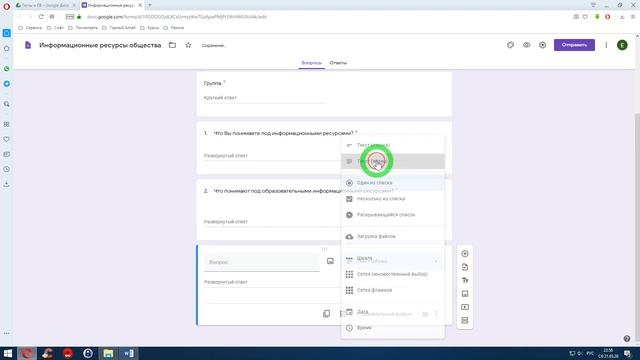The width and height of the screenshot is (640, 360).
Task: Add an image from the side toolbar
Action: pyautogui.click(x=465, y=294)
